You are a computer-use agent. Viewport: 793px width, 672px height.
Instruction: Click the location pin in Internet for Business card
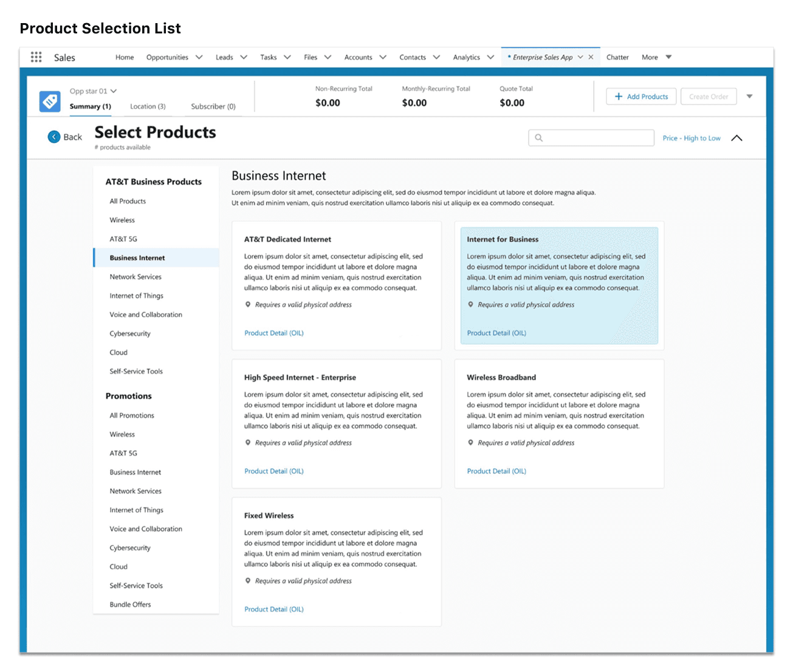coord(470,304)
